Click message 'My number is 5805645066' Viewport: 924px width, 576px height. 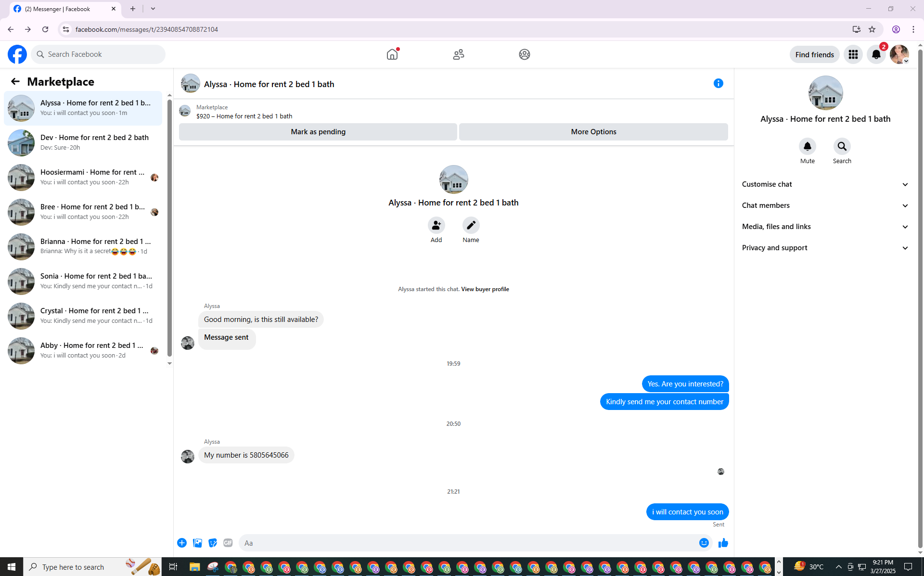pyautogui.click(x=246, y=455)
